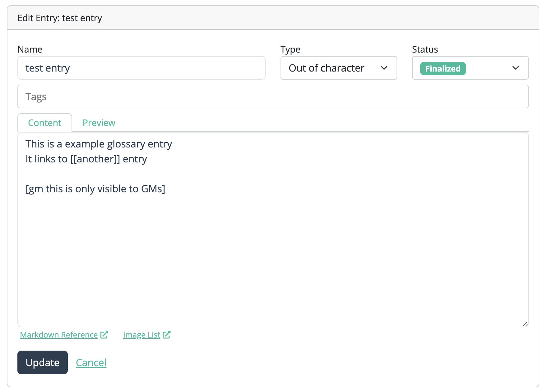The width and height of the screenshot is (548, 392).
Task: Click the Name field label
Action: (x=30, y=49)
